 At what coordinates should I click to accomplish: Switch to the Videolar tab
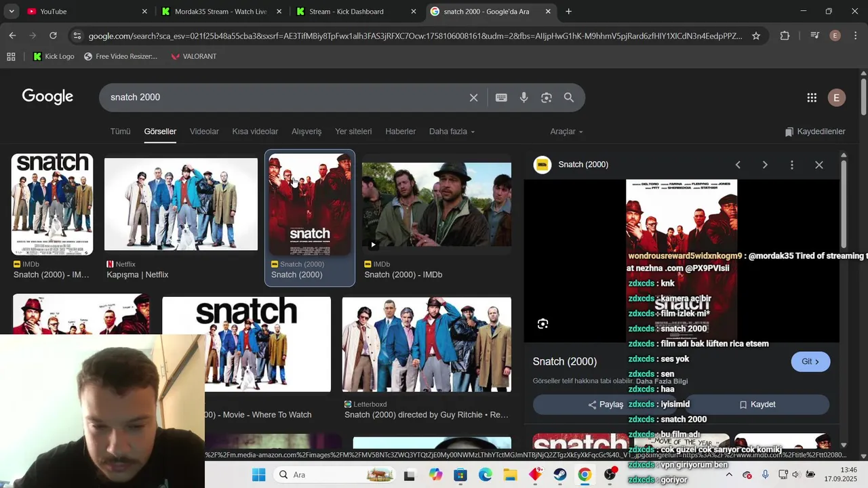click(204, 131)
